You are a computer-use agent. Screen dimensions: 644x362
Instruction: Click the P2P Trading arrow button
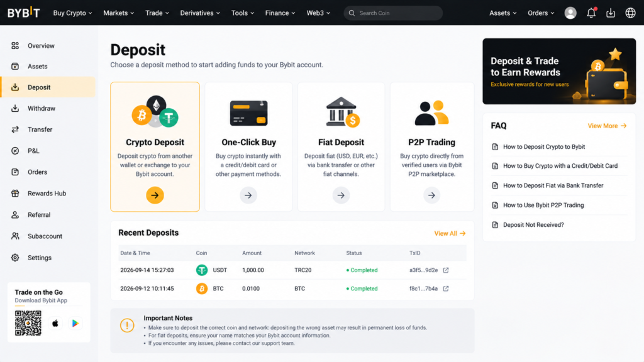point(431,195)
